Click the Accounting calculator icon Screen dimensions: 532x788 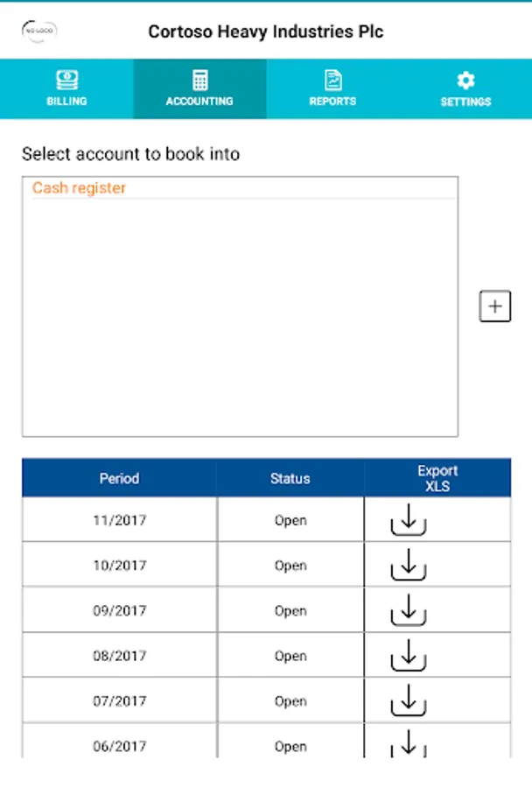click(x=199, y=81)
